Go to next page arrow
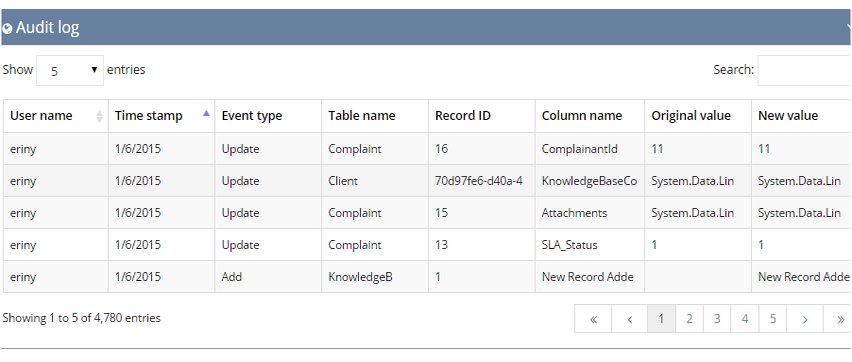This screenshot has height=362, width=852. click(x=805, y=319)
